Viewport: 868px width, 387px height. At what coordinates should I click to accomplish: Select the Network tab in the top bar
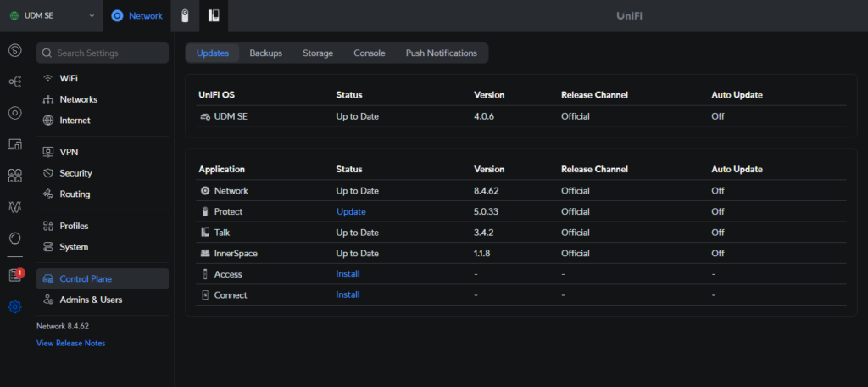136,16
